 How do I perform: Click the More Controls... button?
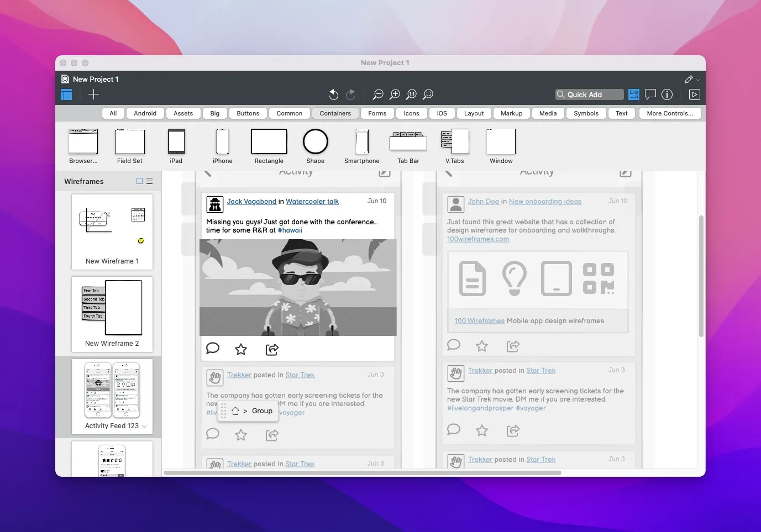(x=670, y=113)
